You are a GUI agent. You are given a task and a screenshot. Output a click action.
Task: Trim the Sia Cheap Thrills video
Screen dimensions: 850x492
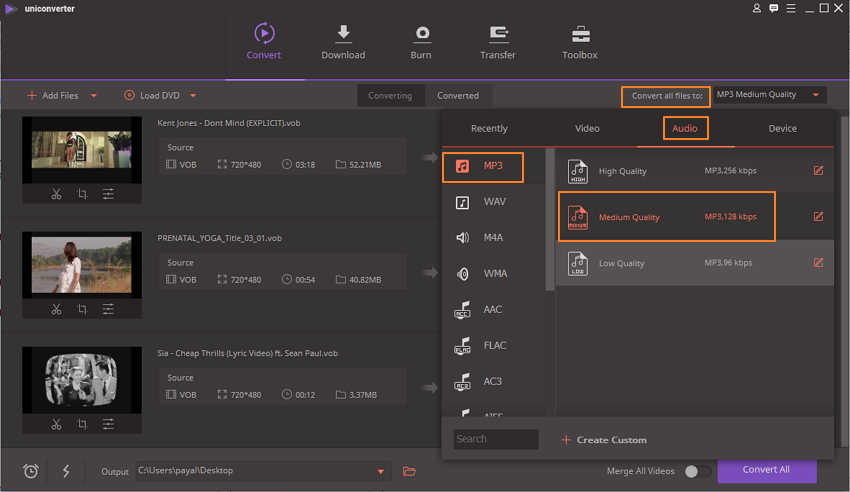click(x=56, y=424)
